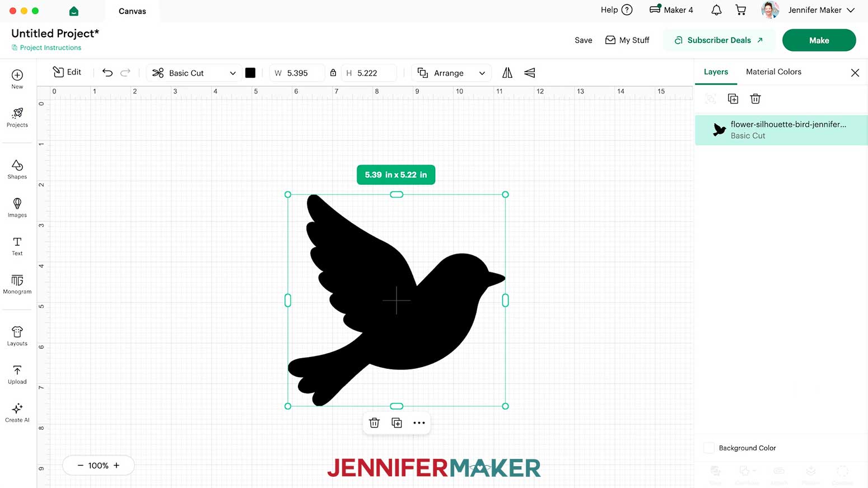This screenshot has width=868, height=488.
Task: Click the Undo arrow
Action: 108,73
